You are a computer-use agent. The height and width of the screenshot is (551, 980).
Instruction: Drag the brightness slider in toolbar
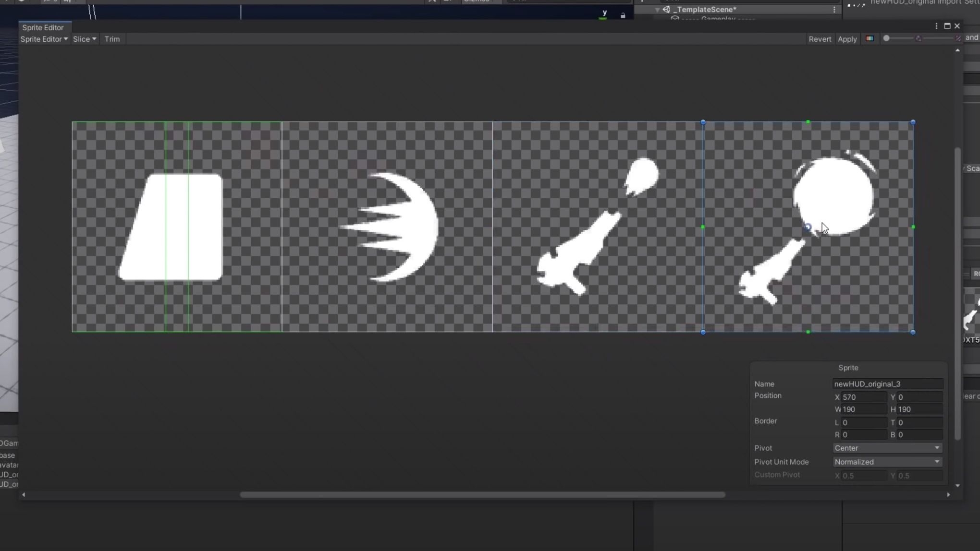tap(886, 38)
